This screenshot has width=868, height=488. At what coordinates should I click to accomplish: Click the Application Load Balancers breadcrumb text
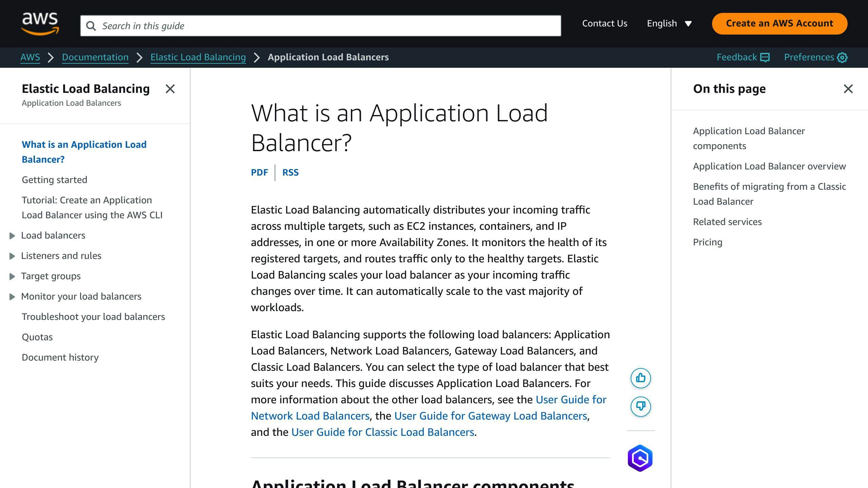328,57
